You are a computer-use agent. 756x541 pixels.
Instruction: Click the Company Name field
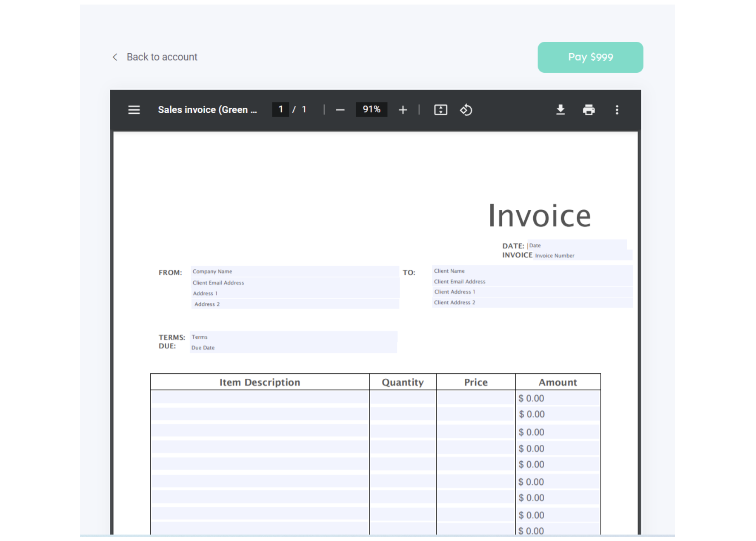click(295, 272)
